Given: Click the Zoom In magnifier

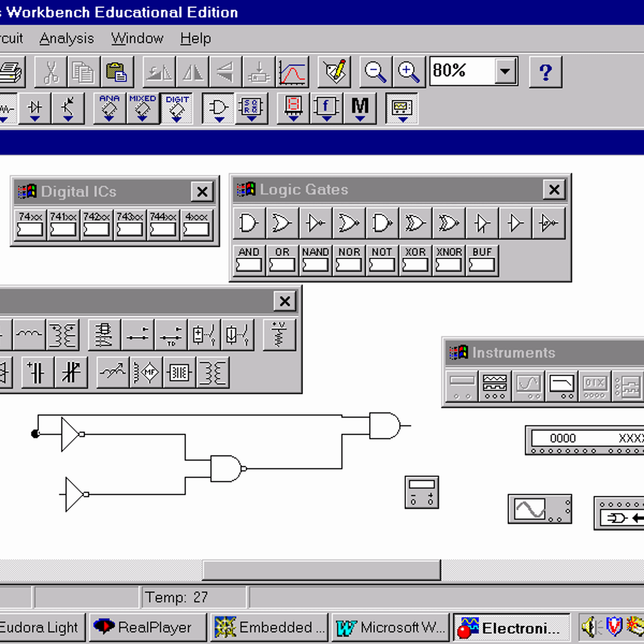Looking at the screenshot, I should [x=409, y=72].
